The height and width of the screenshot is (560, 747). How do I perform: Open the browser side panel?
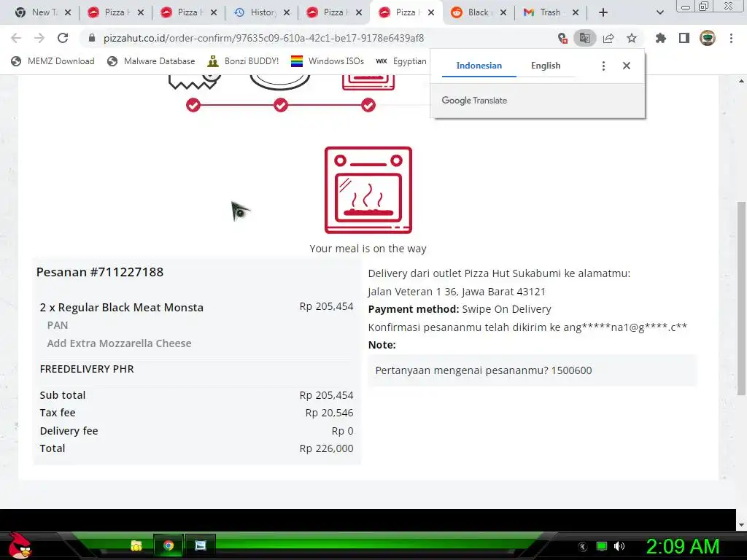click(684, 38)
